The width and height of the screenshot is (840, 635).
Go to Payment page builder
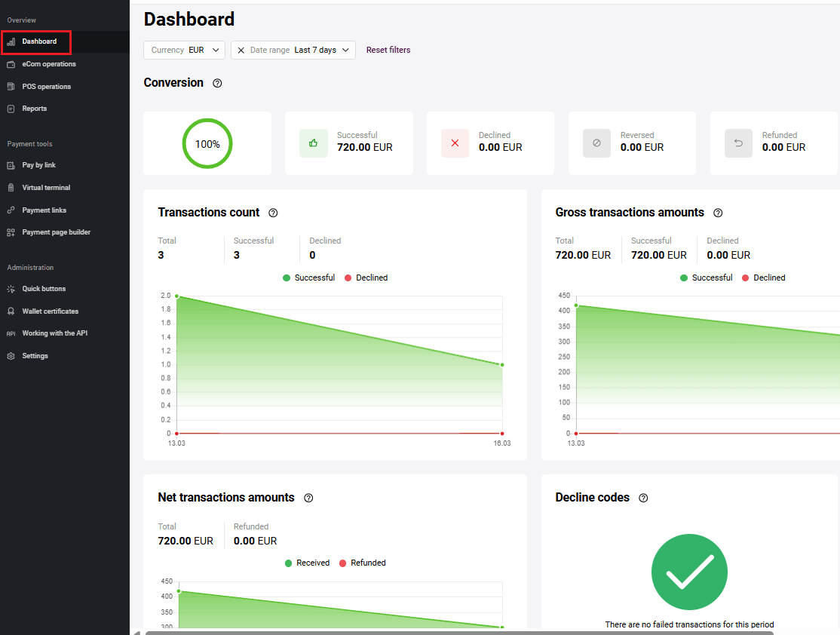coord(56,232)
